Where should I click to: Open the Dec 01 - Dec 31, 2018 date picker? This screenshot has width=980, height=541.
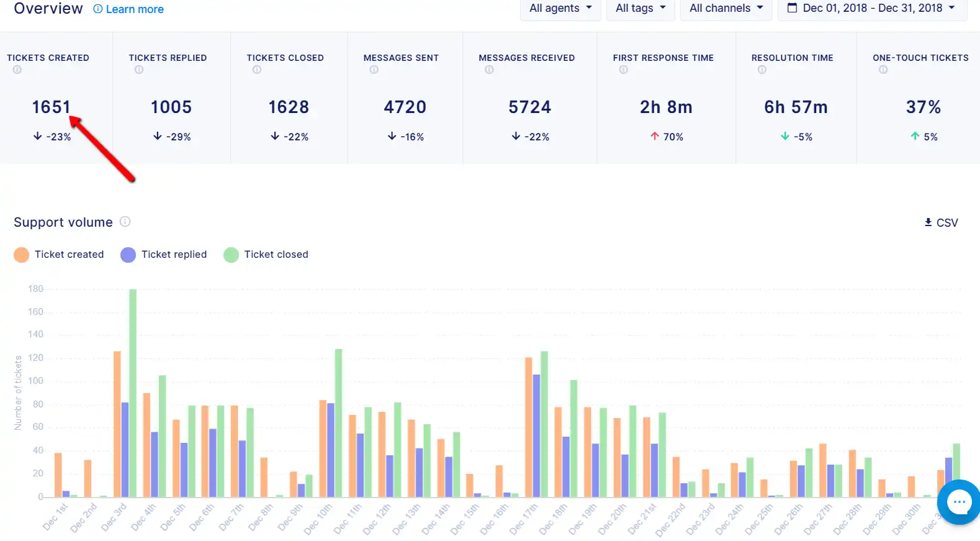[x=872, y=9]
